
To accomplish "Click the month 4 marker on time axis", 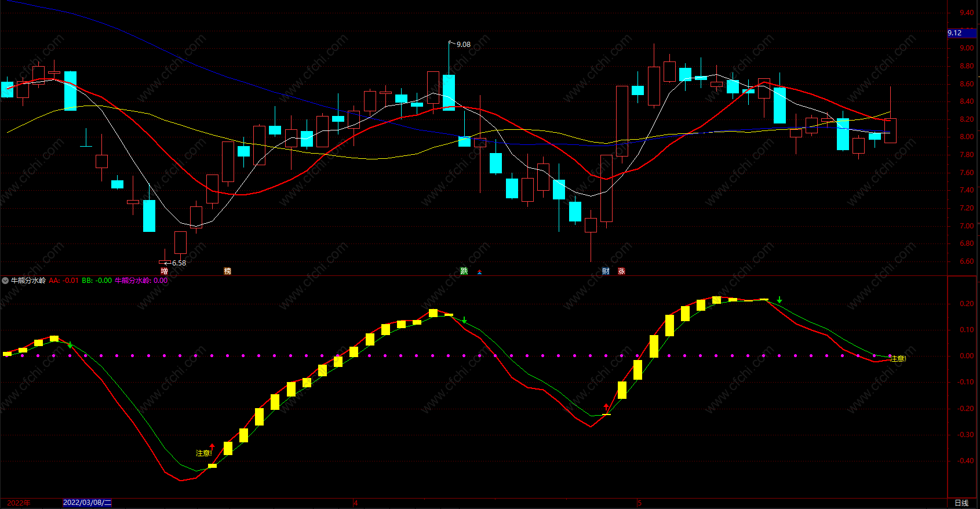I will pyautogui.click(x=356, y=503).
